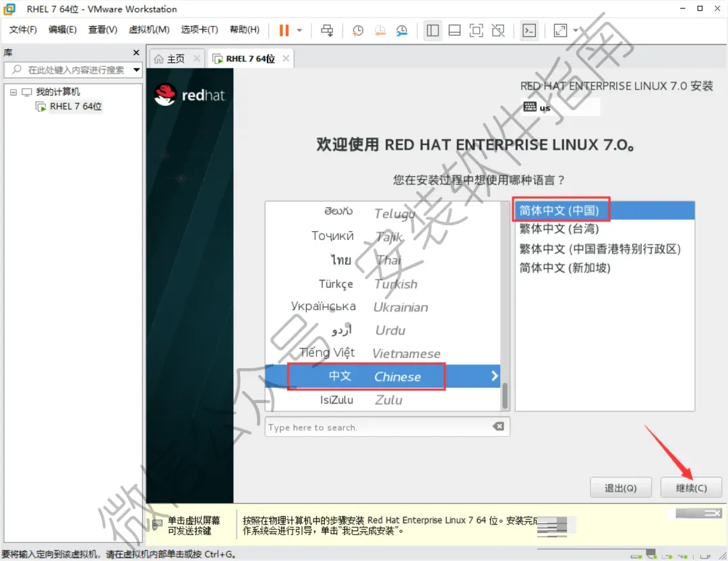This screenshot has width=728, height=561.
Task: Send Ctrl+Alt+Del to the virtual machine
Action: pos(327,30)
